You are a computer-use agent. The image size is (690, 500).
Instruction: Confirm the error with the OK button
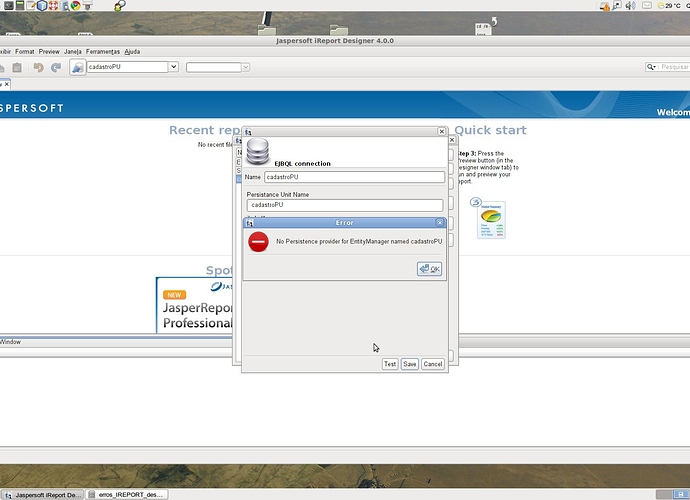pyautogui.click(x=429, y=269)
